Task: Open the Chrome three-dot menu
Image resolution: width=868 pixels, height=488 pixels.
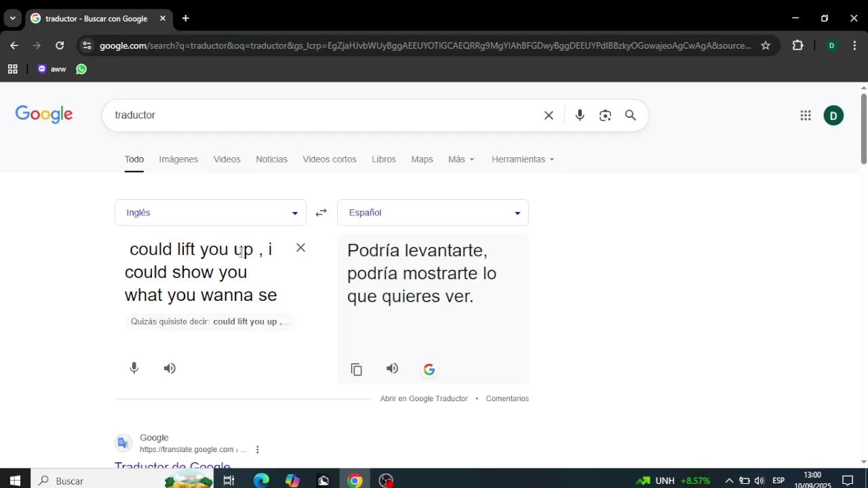Action: (854, 45)
